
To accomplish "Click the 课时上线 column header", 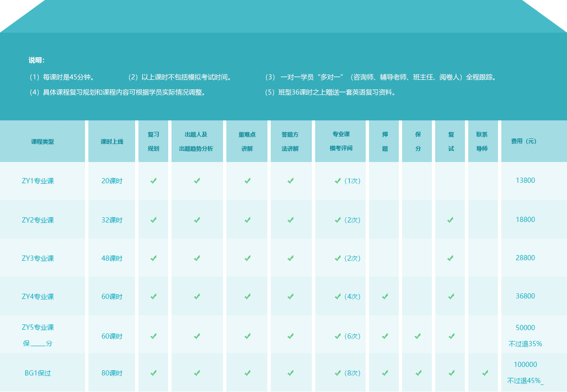I will click(112, 141).
